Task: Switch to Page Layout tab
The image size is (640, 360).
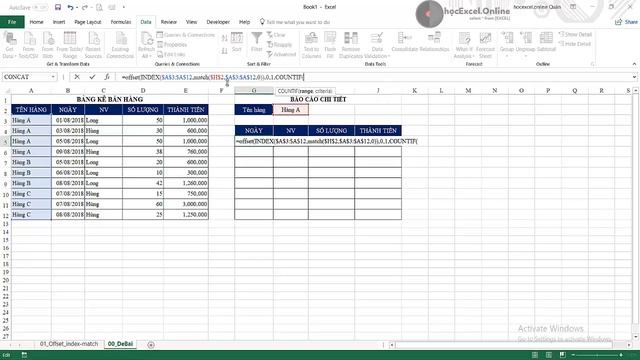Action: tap(88, 22)
